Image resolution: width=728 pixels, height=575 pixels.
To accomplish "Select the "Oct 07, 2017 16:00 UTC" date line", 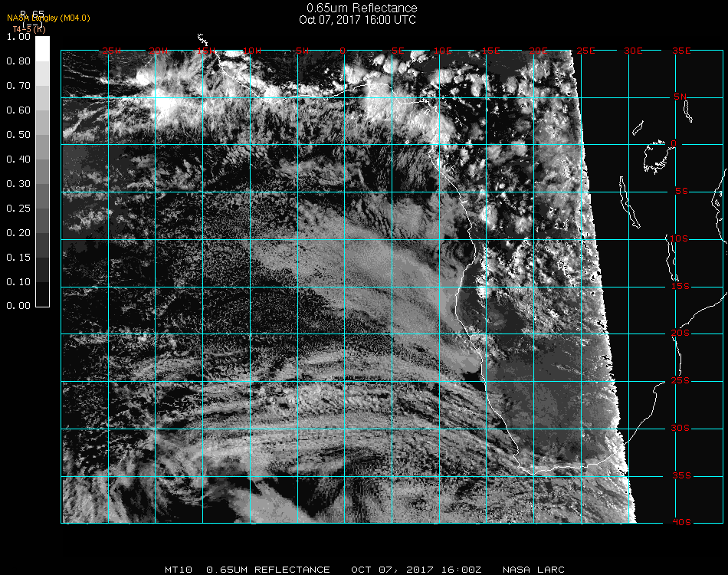I will point(358,20).
